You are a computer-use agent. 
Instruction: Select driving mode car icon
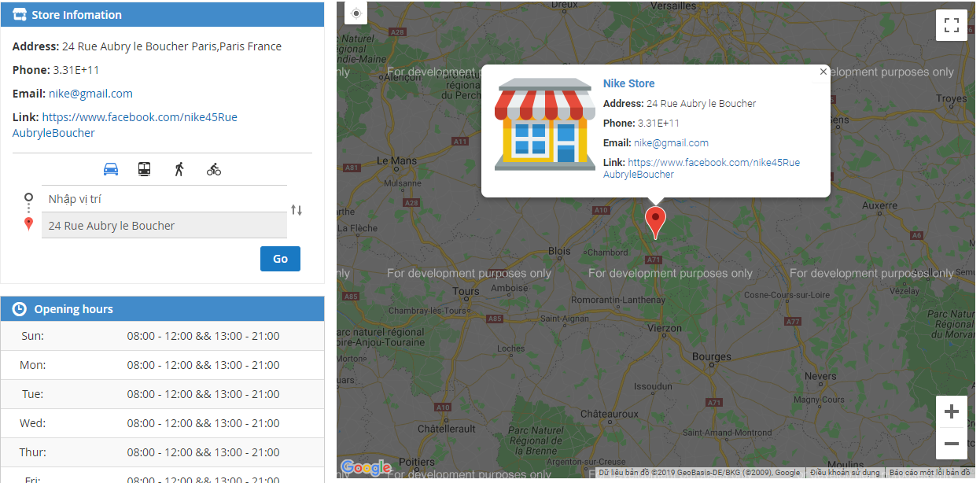(111, 169)
